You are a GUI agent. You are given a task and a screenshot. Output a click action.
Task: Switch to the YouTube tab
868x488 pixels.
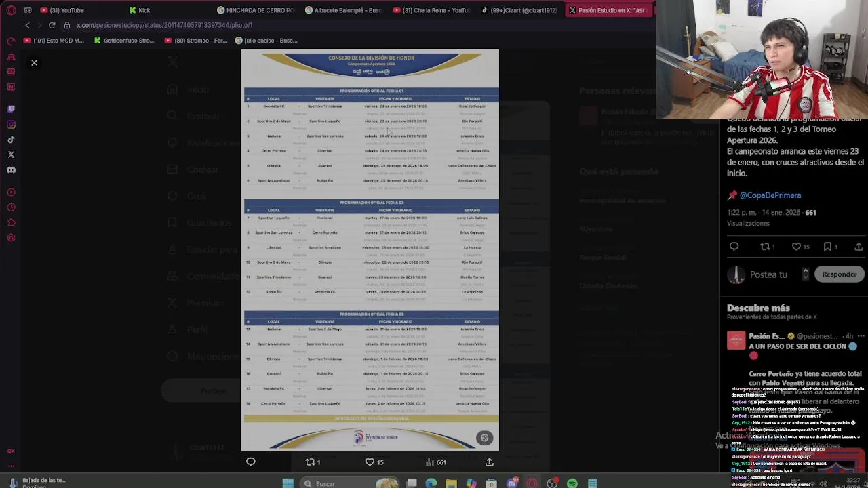click(62, 10)
